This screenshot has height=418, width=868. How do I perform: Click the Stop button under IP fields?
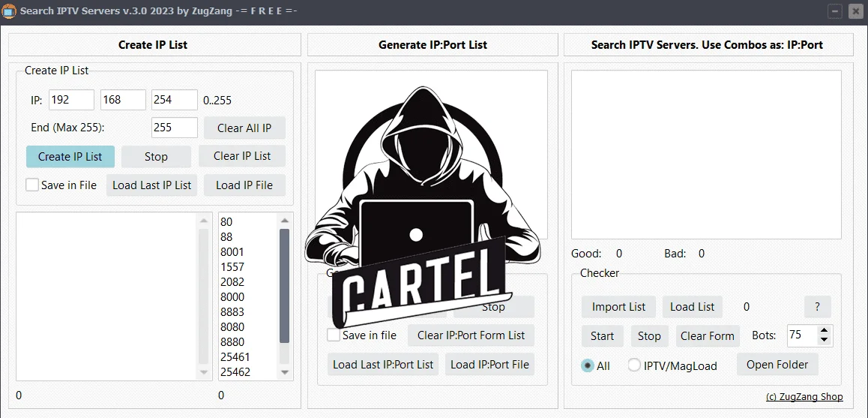pos(156,156)
